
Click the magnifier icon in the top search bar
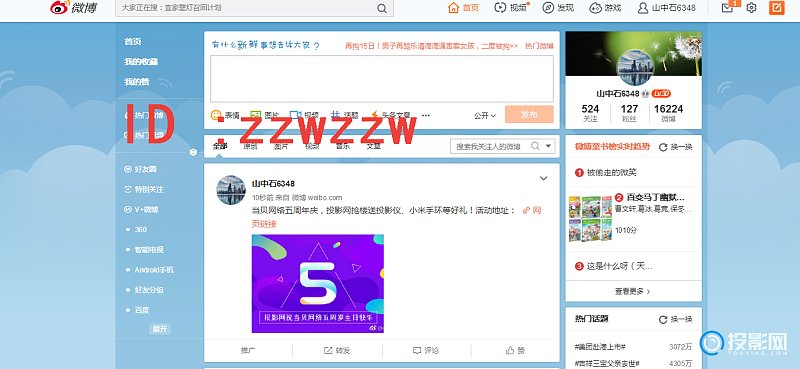[382, 8]
